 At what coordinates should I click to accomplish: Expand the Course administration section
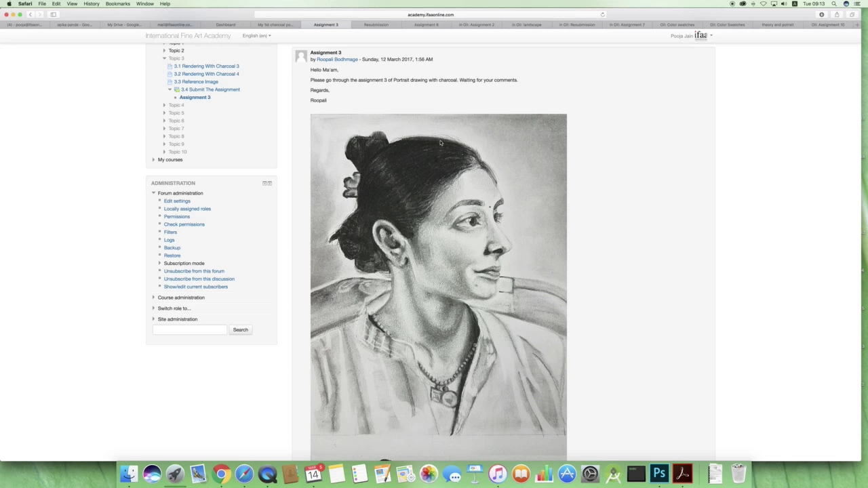coord(153,298)
